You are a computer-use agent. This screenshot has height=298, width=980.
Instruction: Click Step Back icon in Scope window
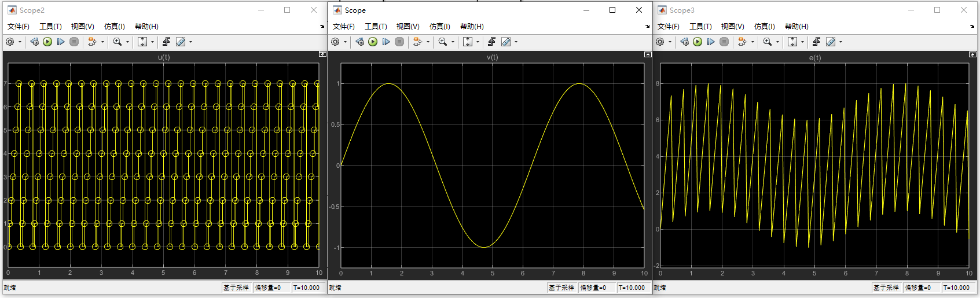359,42
